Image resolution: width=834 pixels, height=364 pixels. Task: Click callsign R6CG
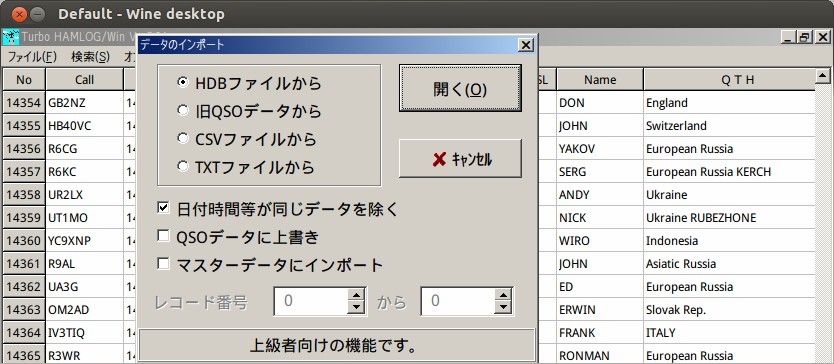[85, 149]
